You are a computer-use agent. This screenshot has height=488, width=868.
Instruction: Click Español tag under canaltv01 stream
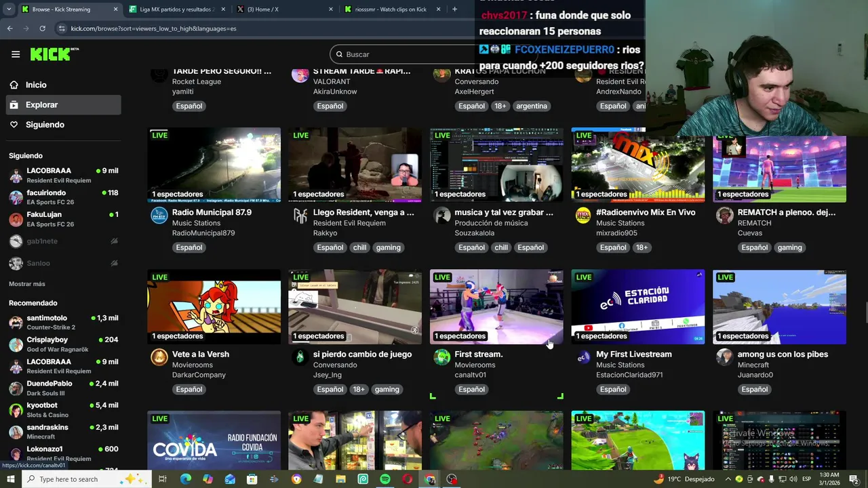click(471, 390)
